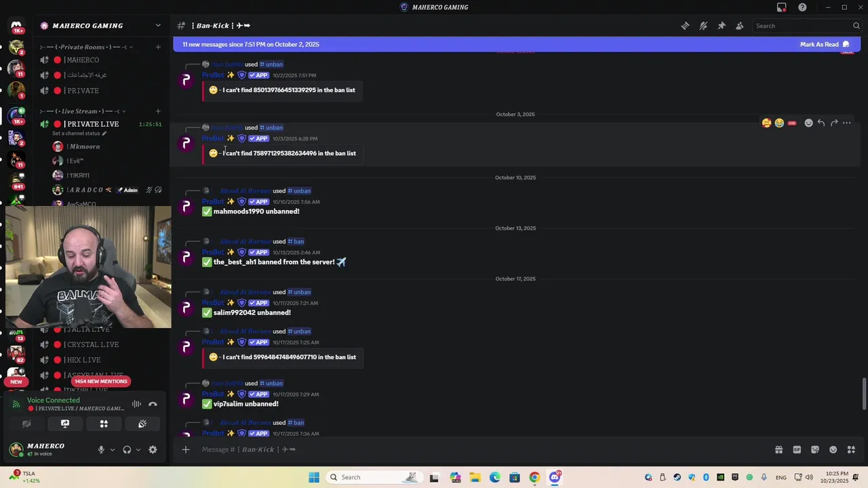Screen dimensions: 868x488
Task: Deafen with headphones icon in user panel
Action: pos(127,449)
